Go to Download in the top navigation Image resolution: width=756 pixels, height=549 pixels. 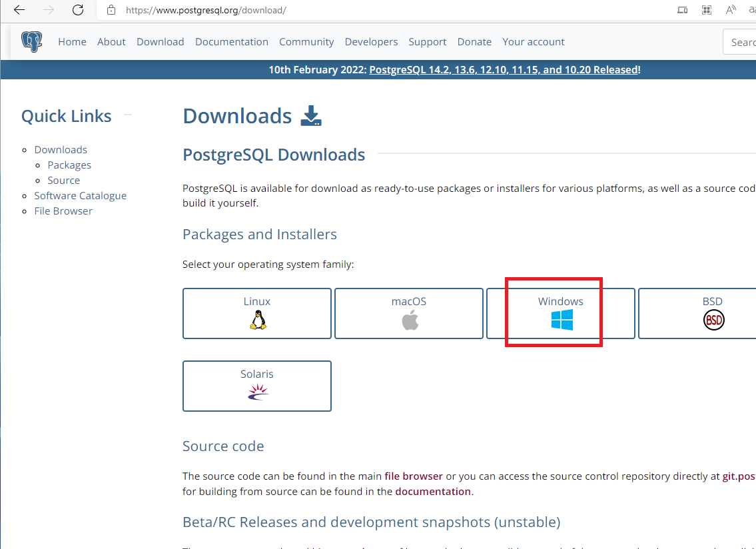click(160, 42)
